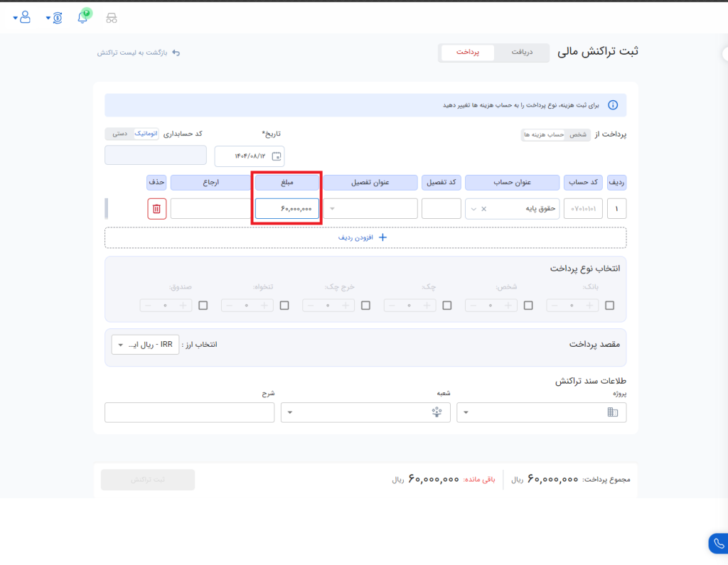Open the notifications bell icon
This screenshot has height=565, width=728.
(x=83, y=17)
